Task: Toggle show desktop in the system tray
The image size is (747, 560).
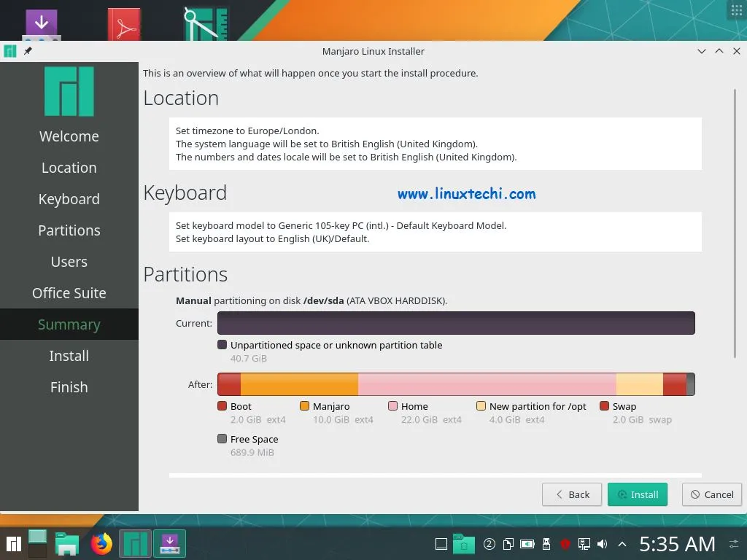Action: click(x=441, y=543)
